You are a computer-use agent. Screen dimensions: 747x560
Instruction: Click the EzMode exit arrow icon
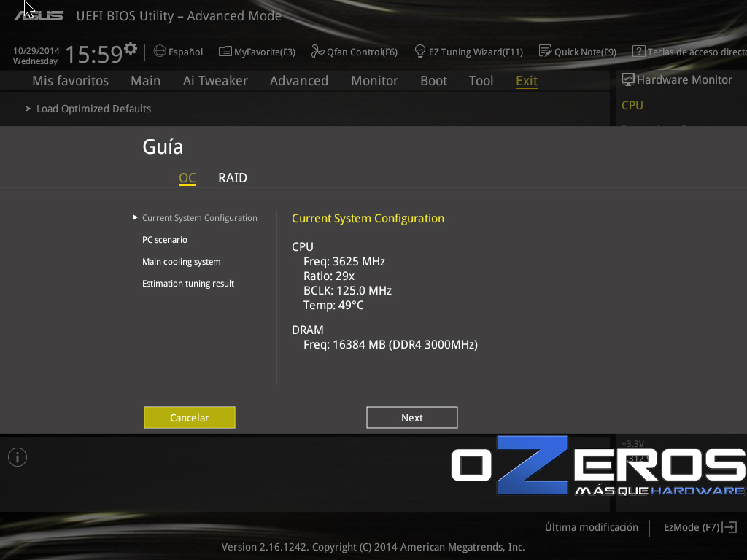coord(729,527)
